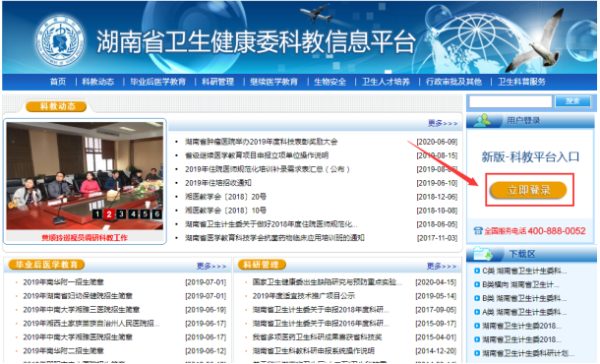The image size is (600, 364).
Task: Click the health commission emblem logo
Action: pos(60,40)
